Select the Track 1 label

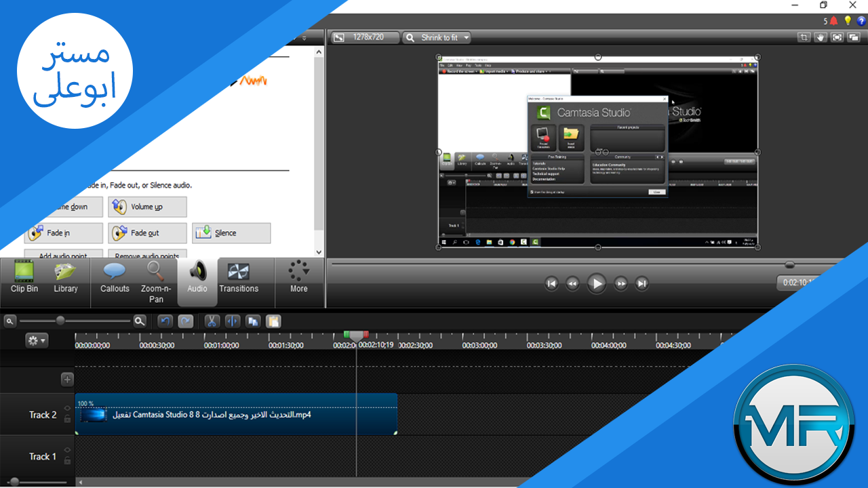[x=43, y=456]
